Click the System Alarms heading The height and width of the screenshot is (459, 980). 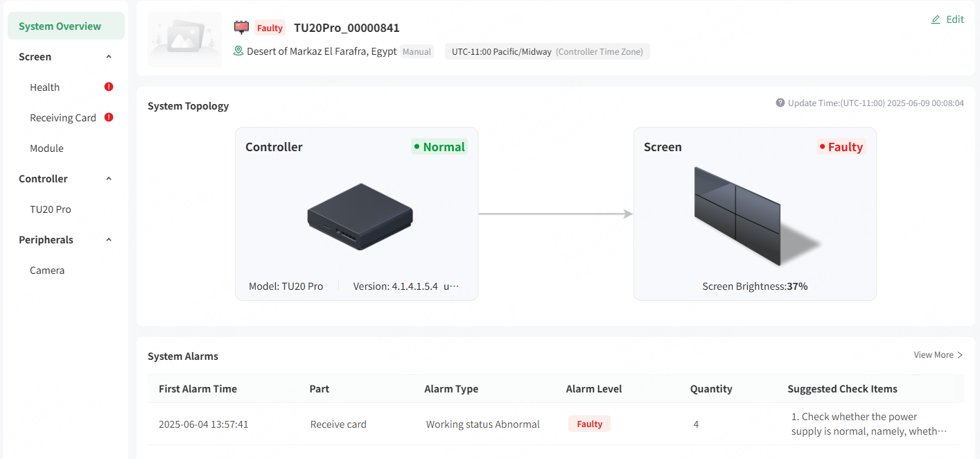point(183,356)
